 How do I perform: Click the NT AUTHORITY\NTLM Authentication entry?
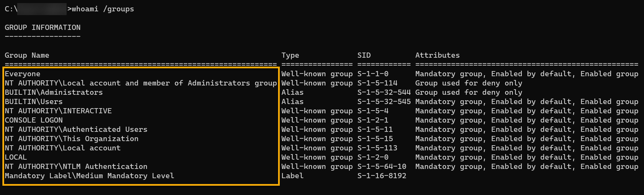(x=76, y=167)
